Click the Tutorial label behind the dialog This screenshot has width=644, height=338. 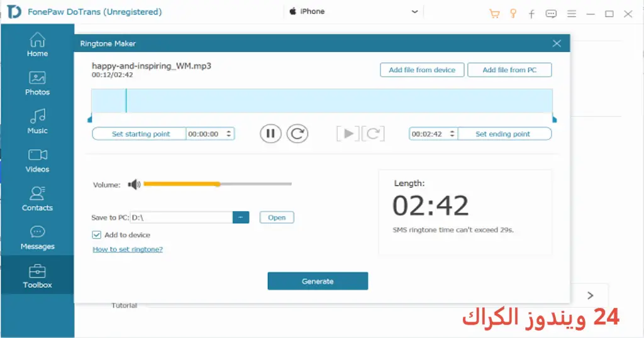coord(125,305)
